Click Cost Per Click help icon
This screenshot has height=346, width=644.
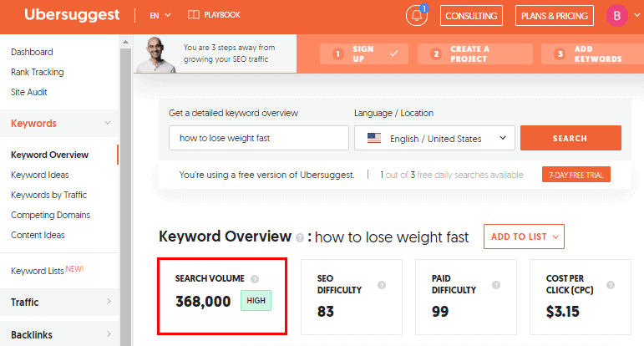(x=611, y=285)
